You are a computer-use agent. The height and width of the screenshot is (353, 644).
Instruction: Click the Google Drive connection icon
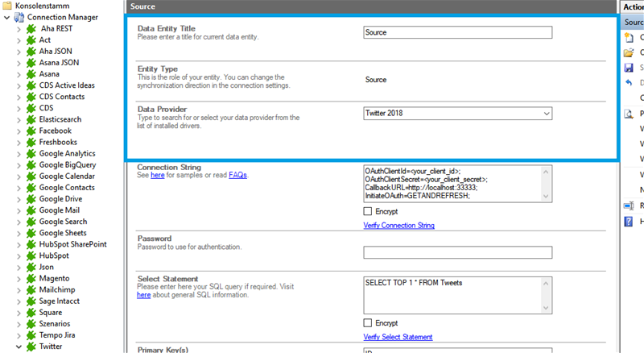coord(31,198)
